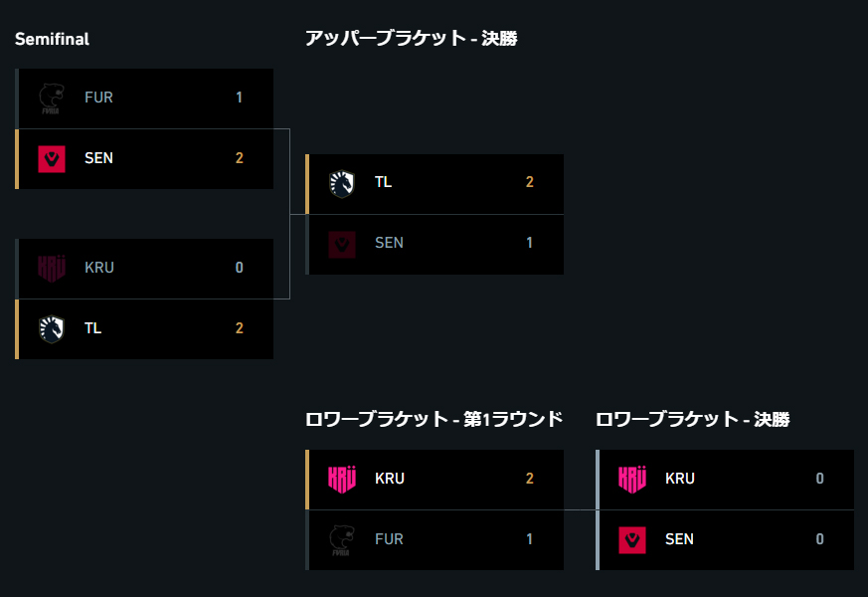Click FUR logo in the Semifinal match

[x=51, y=99]
